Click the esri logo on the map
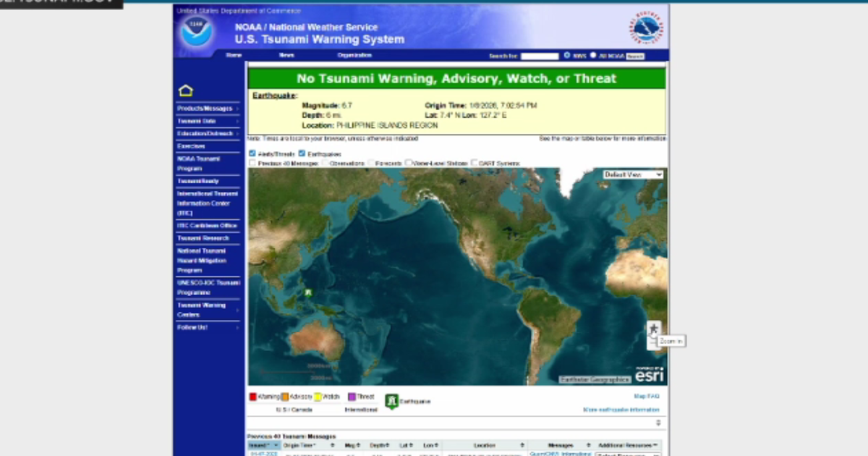This screenshot has height=456, width=868. 650,375
